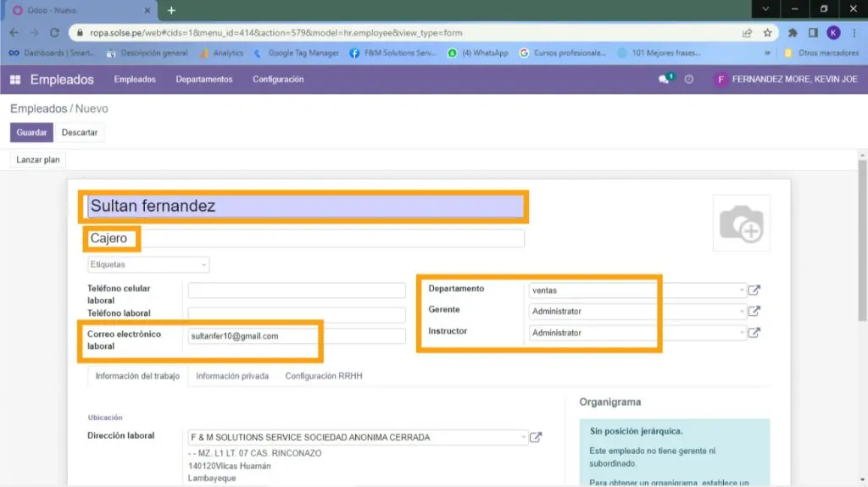
Task: Open external link beside Dirección laboral
Action: click(x=536, y=438)
